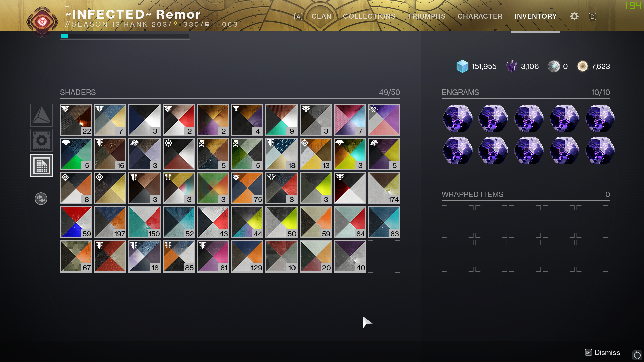This screenshot has width=644, height=362.
Task: Select the shader with quantity 174
Action: (x=384, y=188)
